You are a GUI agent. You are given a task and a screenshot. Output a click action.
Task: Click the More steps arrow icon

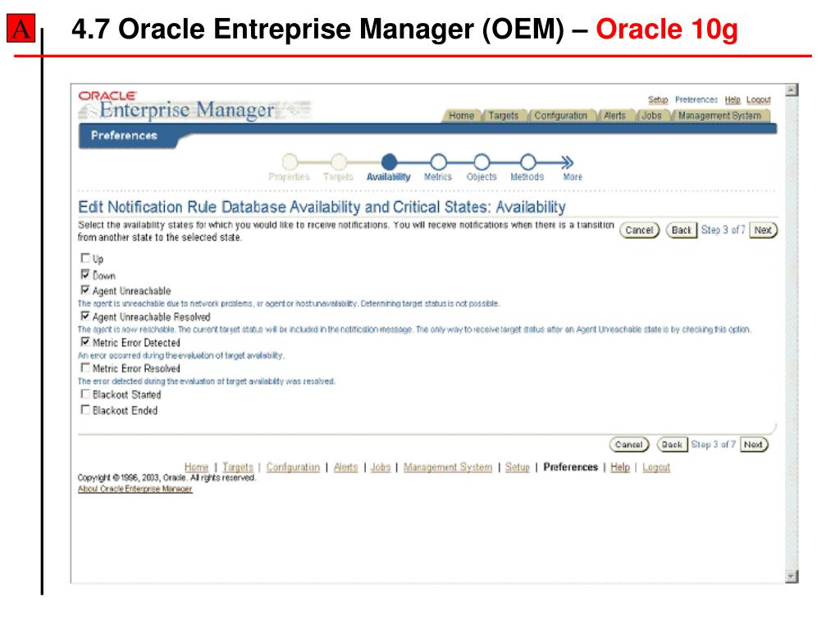point(568,162)
